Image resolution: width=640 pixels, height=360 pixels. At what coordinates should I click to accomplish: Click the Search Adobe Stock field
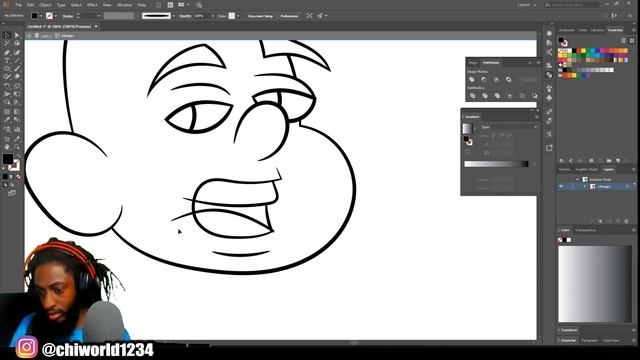[x=572, y=5]
